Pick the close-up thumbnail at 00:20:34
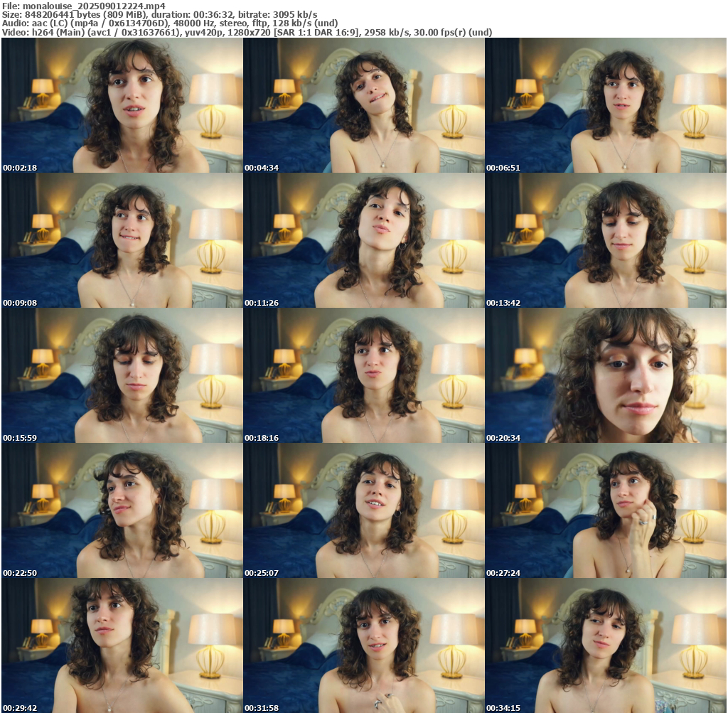Viewport: 728px width, 713px height. tap(606, 375)
